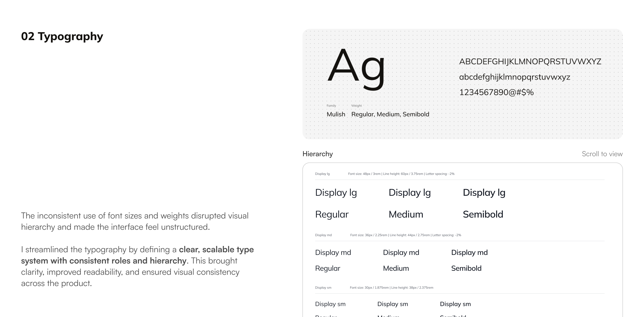Viewport: 644px width, 317px height.
Task: Click the "Scroll to view" hint
Action: [x=602, y=154]
